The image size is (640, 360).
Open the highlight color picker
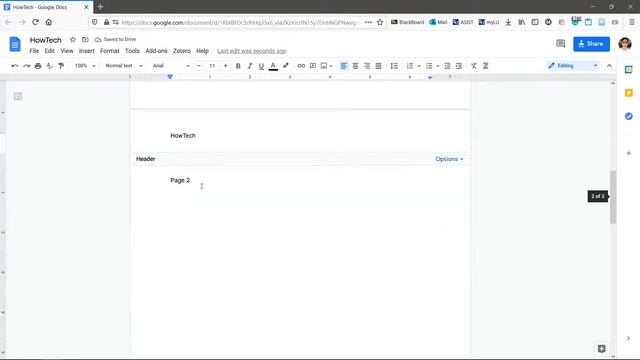point(286,66)
